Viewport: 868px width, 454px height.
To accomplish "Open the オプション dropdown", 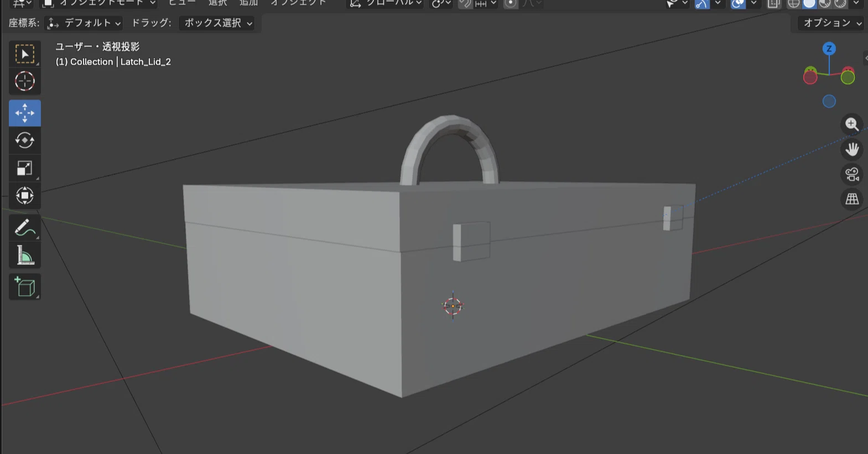I will pos(832,23).
